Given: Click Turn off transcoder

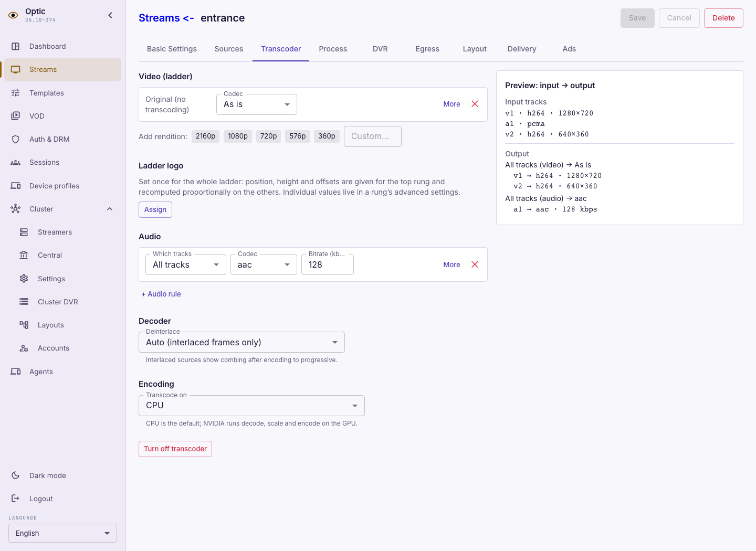Looking at the screenshot, I should tap(175, 449).
